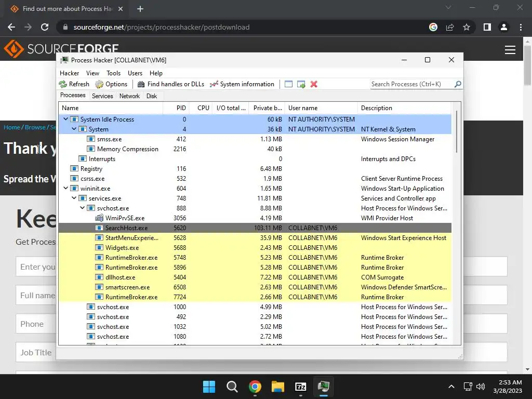The height and width of the screenshot is (399, 532).
Task: Sort by Private bytes column header
Action: tap(268, 108)
